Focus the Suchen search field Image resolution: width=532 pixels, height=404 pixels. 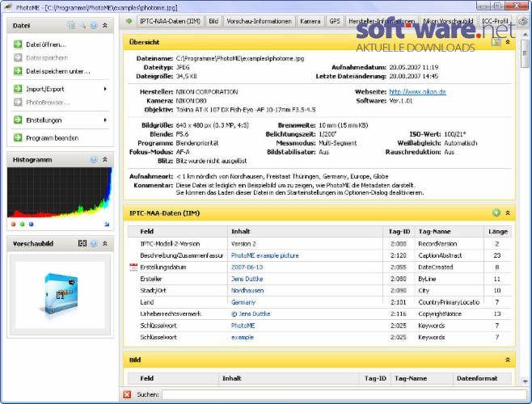click(x=344, y=394)
